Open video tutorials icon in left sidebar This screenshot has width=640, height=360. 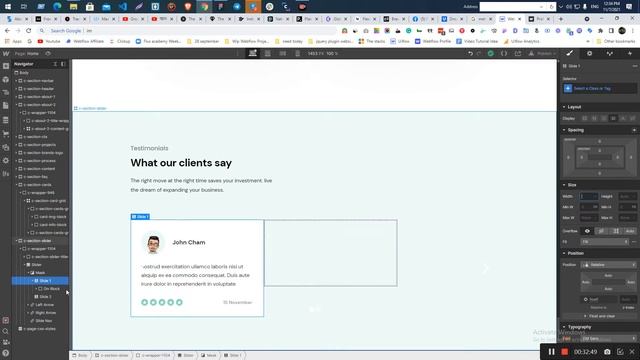(6, 342)
